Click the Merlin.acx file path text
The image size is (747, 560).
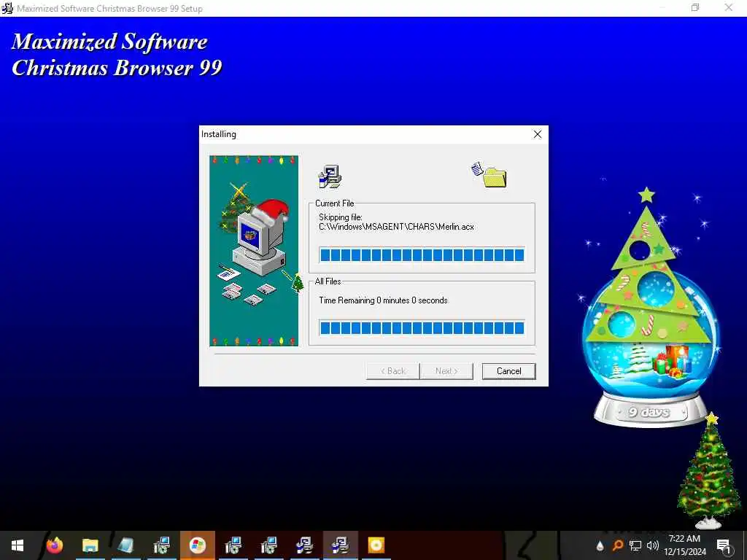coord(396,227)
